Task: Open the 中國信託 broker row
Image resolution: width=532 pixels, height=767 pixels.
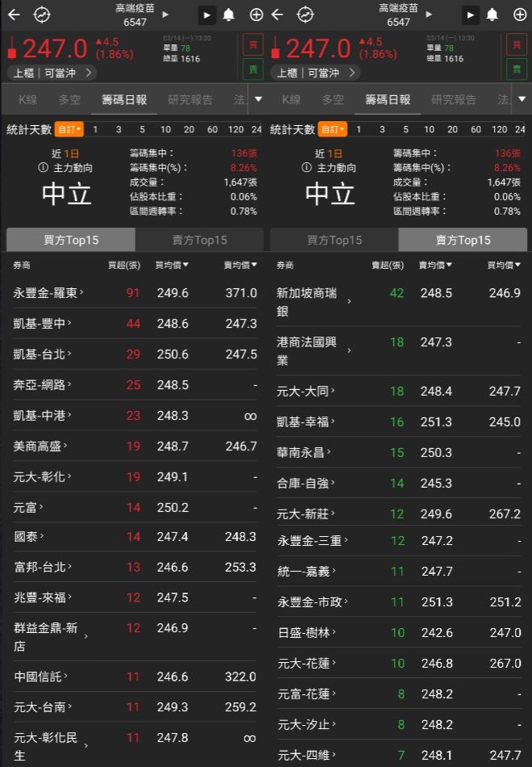Action: tap(135, 677)
